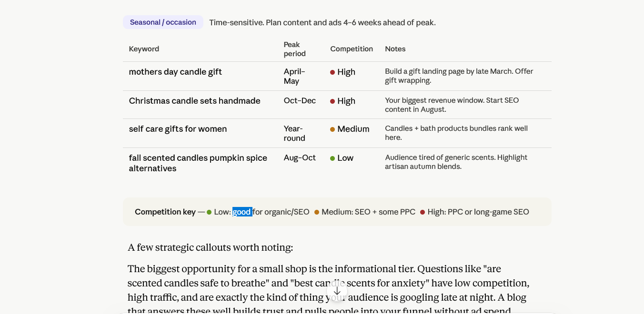Click the scroll-to-bottom down arrow button
Image resolution: width=644 pixels, height=314 pixels.
pyautogui.click(x=337, y=291)
